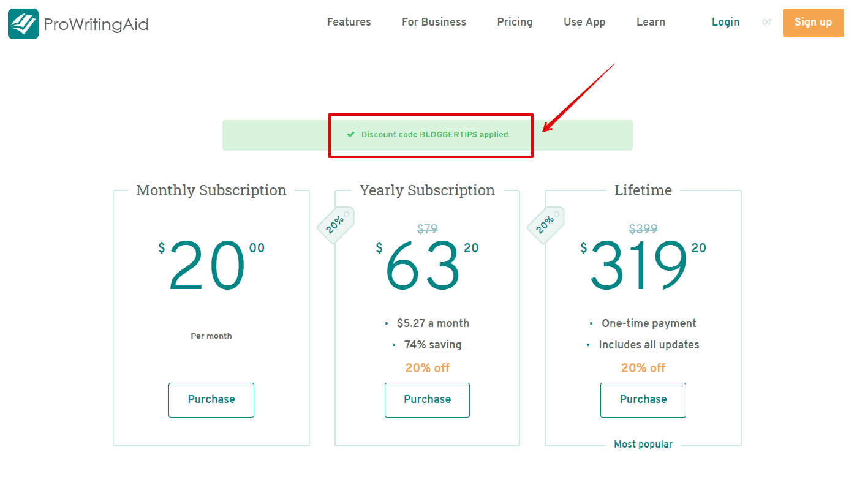This screenshot has width=865, height=504.
Task: Click the $63 yearly price
Action: (x=427, y=266)
